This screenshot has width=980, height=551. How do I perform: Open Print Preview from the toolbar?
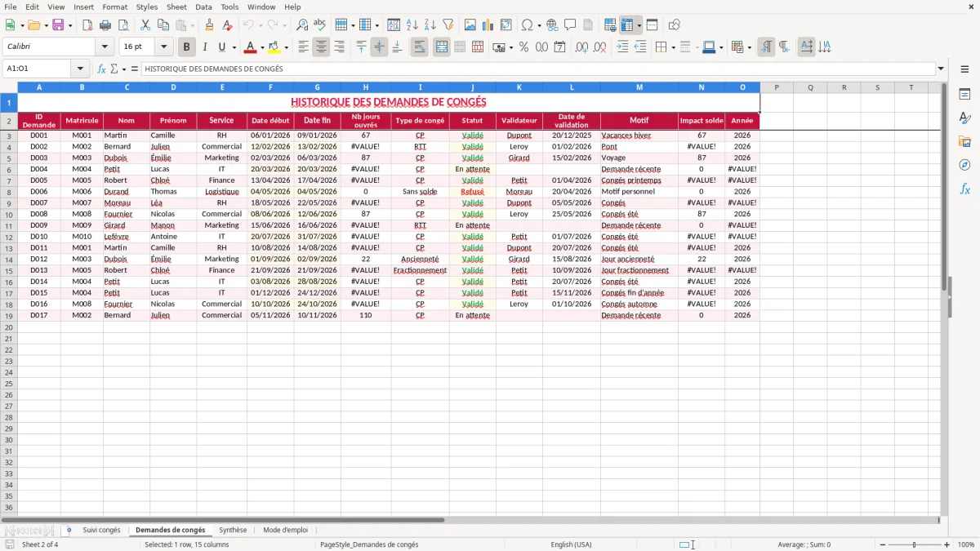tap(123, 25)
